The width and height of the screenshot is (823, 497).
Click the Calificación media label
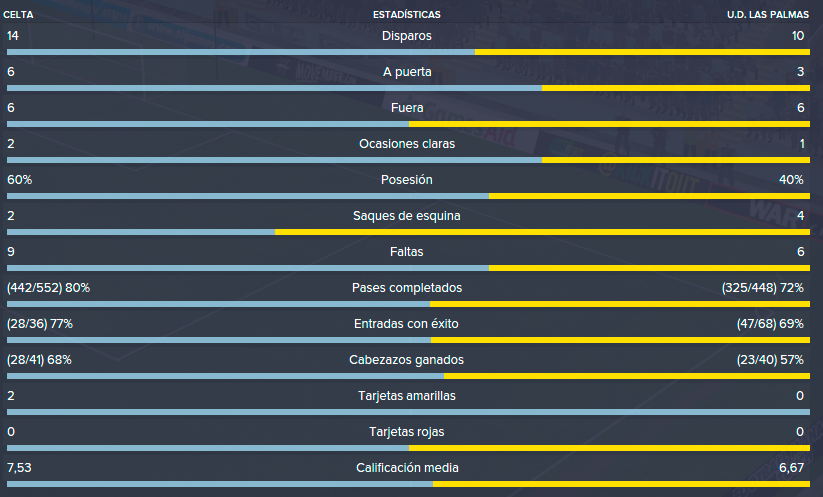tap(407, 468)
